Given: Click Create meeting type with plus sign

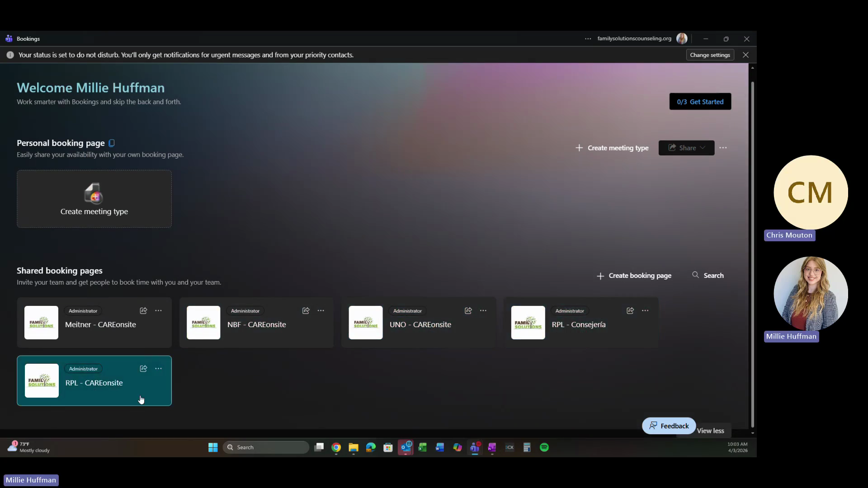Looking at the screenshot, I should [x=612, y=148].
